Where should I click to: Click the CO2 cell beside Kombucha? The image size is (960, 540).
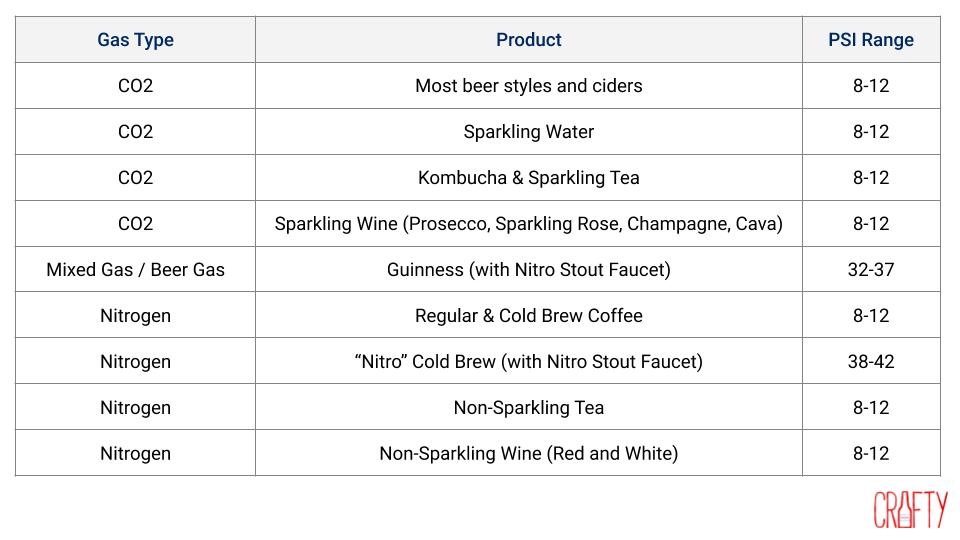[x=135, y=178]
